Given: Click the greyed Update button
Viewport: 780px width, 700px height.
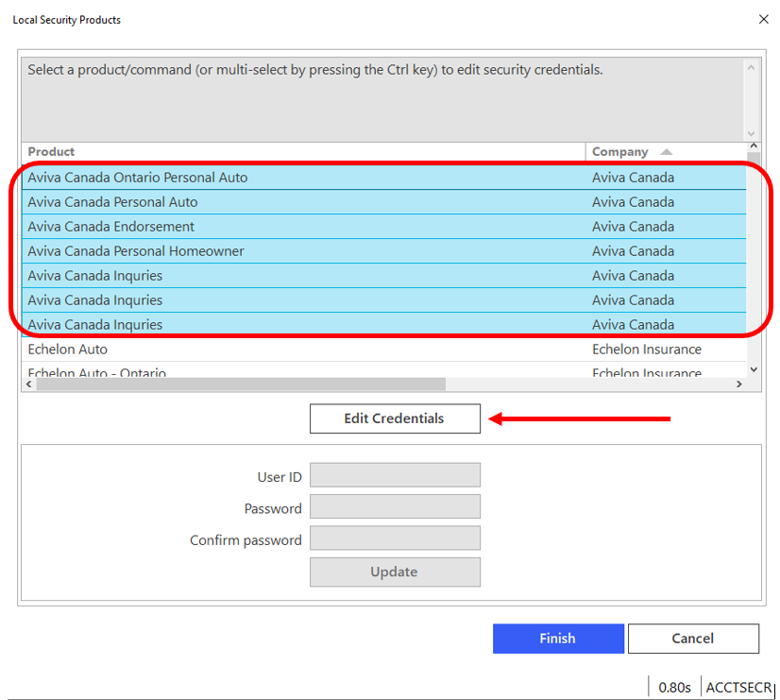Looking at the screenshot, I should tap(395, 572).
